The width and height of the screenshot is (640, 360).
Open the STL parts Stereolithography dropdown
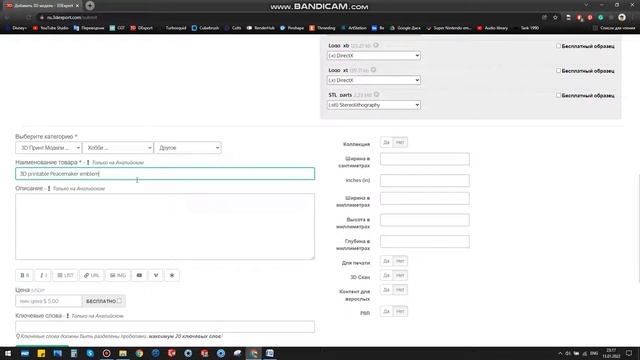[x=373, y=105]
